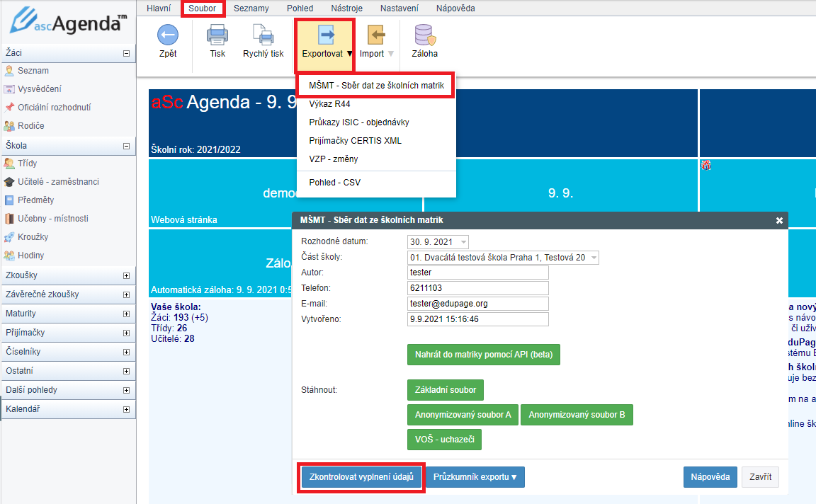The height and width of the screenshot is (504, 816).
Task: Open Učitelé - zaměstnanci in sidebar
Action: 58,181
